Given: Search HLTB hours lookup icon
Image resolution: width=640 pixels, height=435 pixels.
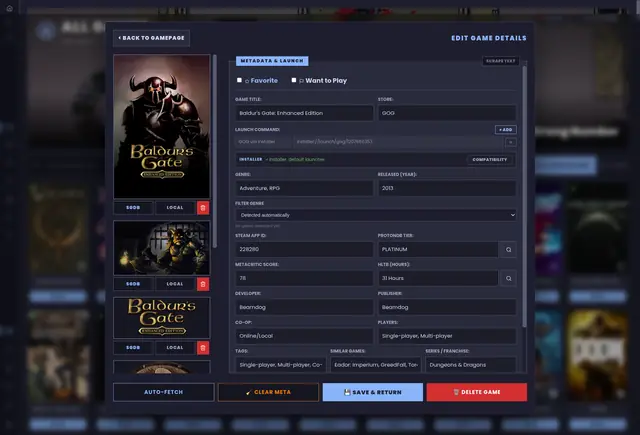Looking at the screenshot, I should coord(508,278).
